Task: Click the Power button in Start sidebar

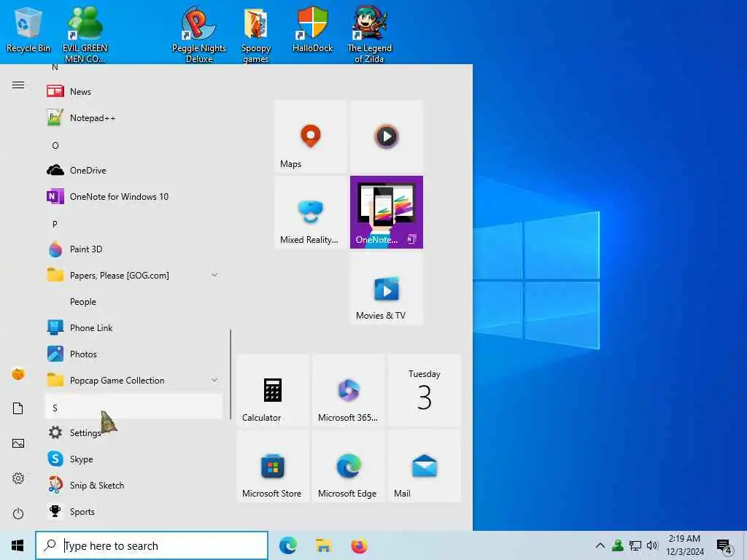Action: point(18,513)
